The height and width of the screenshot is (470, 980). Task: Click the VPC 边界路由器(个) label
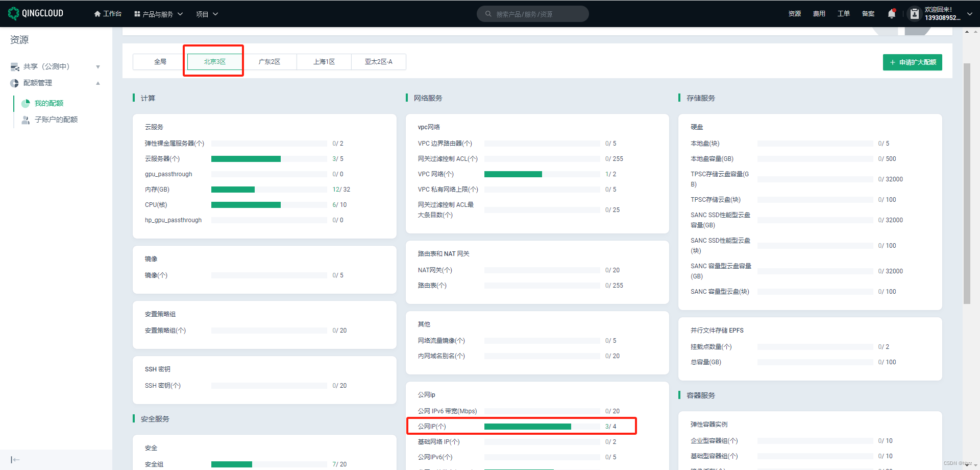pos(445,144)
